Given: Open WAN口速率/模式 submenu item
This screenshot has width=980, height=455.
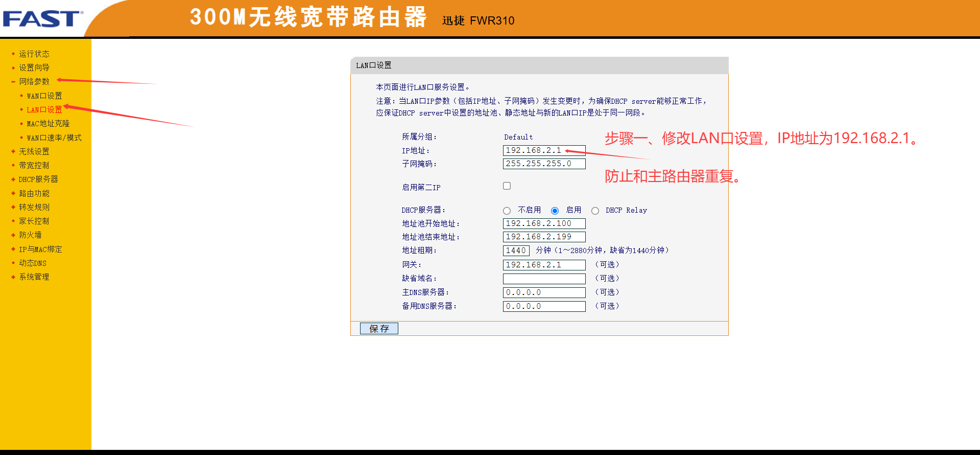Looking at the screenshot, I should (x=54, y=138).
